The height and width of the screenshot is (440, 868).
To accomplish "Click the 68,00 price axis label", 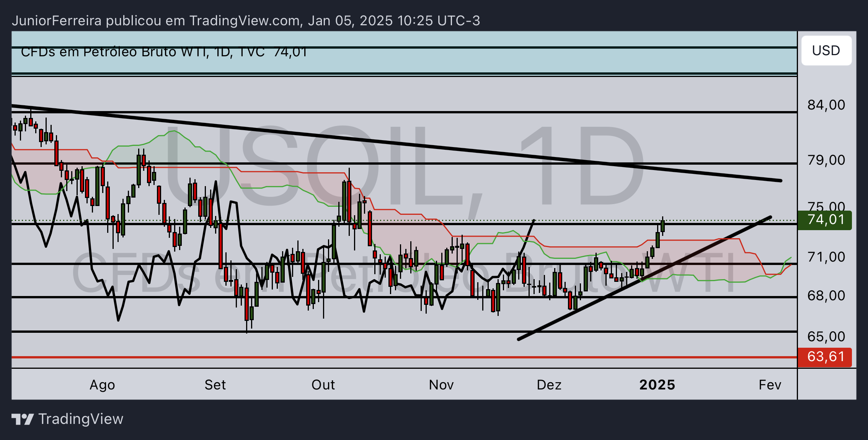I will [826, 296].
